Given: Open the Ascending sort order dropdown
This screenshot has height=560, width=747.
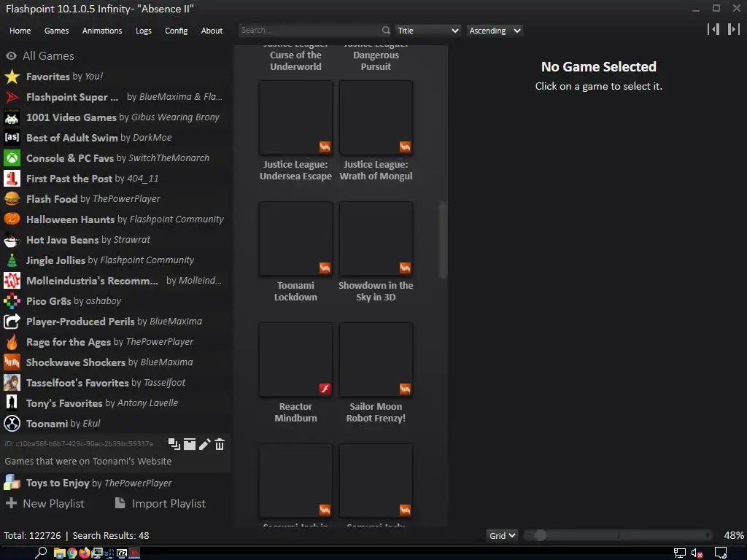Looking at the screenshot, I should 495,31.
